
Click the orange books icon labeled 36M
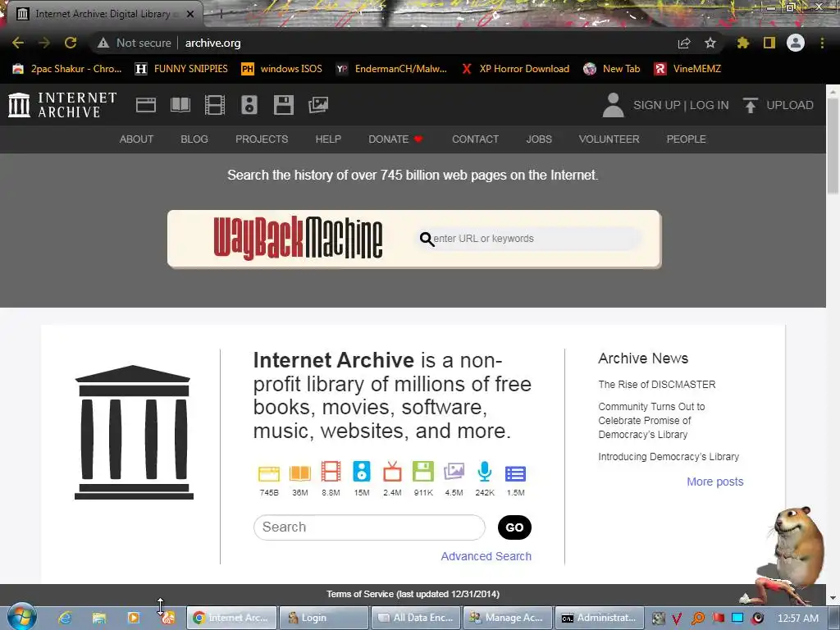[300, 473]
